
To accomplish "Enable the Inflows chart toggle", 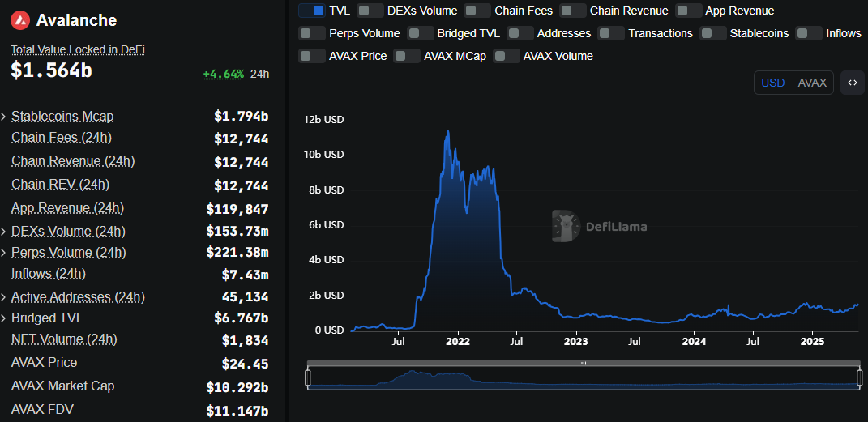I will pos(809,33).
